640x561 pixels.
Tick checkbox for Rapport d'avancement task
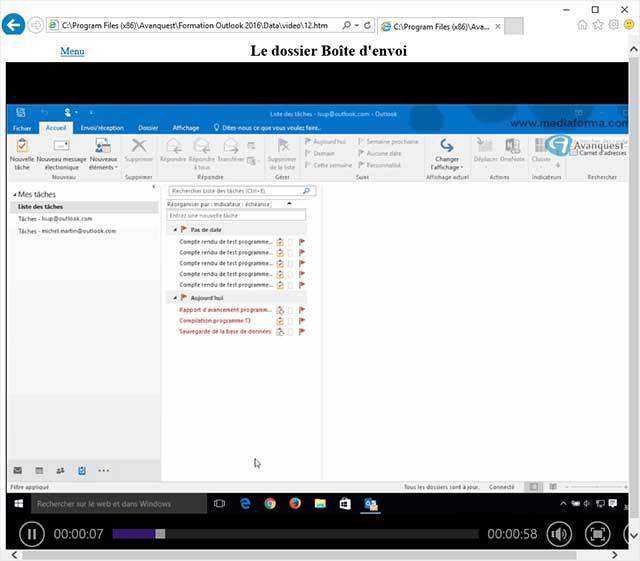pos(290,310)
